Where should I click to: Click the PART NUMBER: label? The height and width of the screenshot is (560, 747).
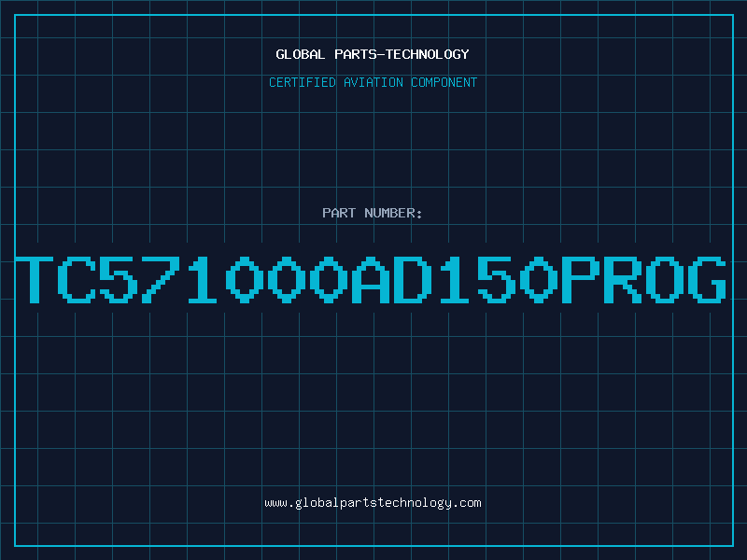tap(373, 213)
